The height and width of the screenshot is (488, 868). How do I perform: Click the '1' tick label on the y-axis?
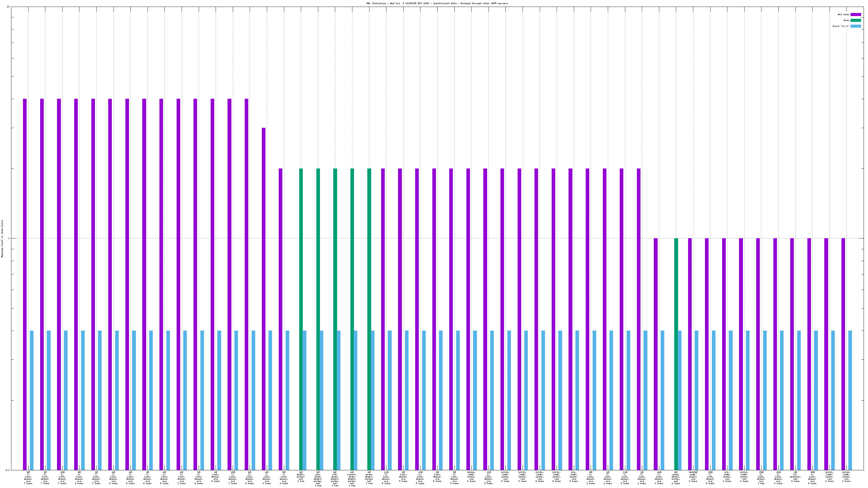[9, 238]
